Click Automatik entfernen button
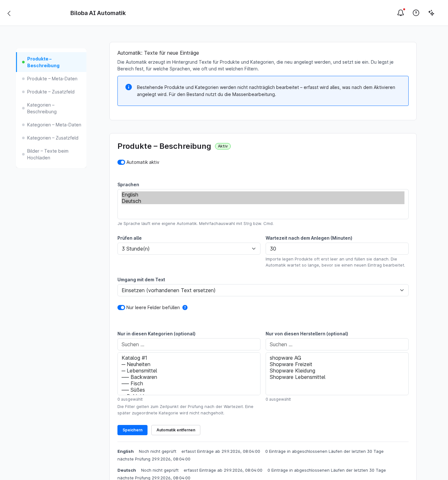448x480 pixels. click(x=176, y=430)
